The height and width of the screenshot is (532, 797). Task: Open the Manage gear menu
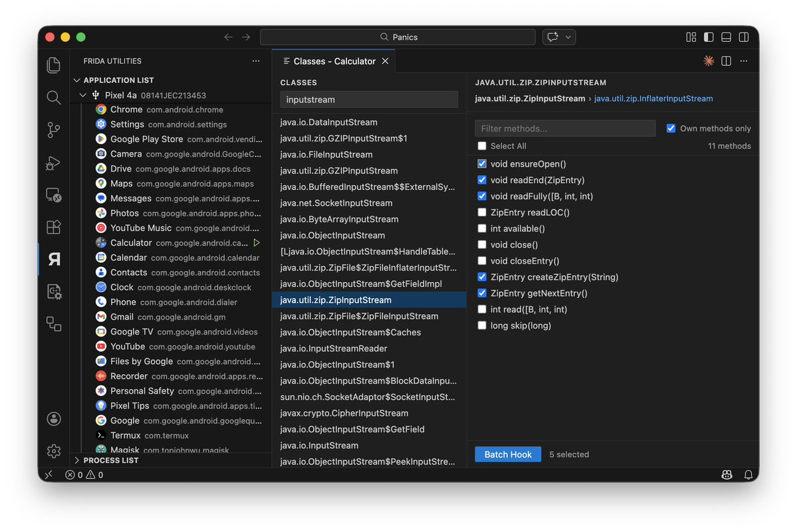53,451
